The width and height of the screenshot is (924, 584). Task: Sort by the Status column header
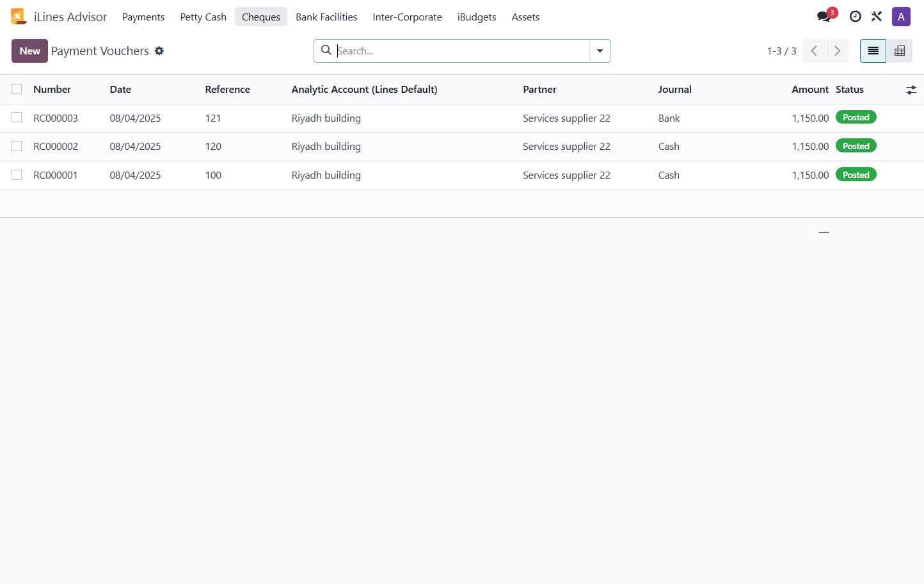(849, 90)
